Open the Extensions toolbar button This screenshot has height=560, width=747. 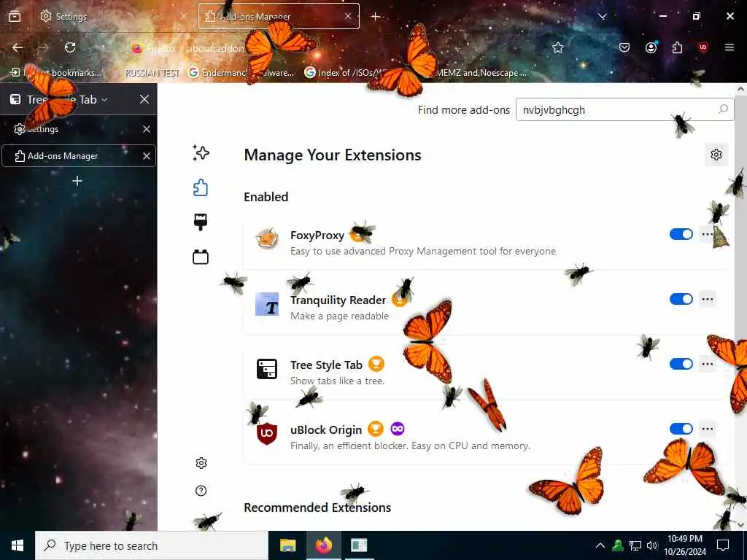677,47
